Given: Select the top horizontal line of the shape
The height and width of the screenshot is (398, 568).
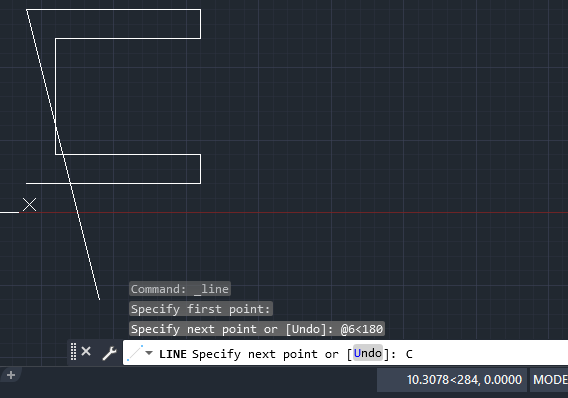Looking at the screenshot, I should (113, 9).
